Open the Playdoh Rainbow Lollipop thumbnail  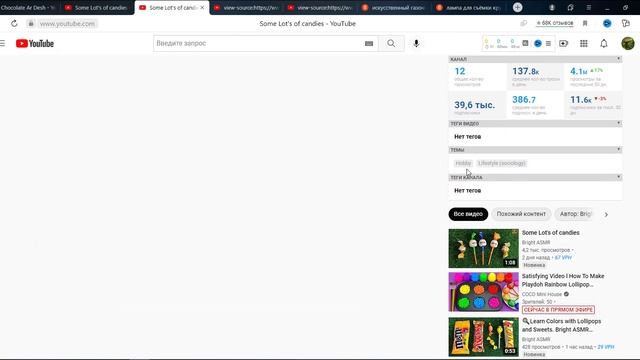coord(483,292)
